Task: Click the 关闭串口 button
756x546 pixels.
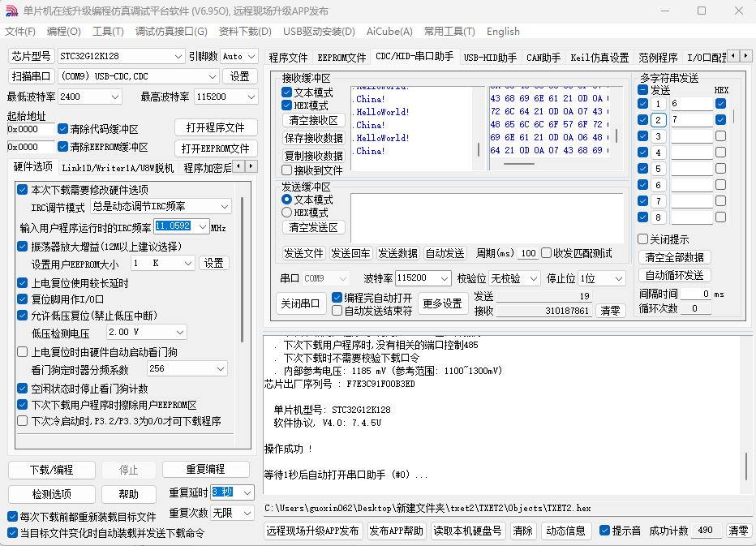Action: (x=300, y=303)
